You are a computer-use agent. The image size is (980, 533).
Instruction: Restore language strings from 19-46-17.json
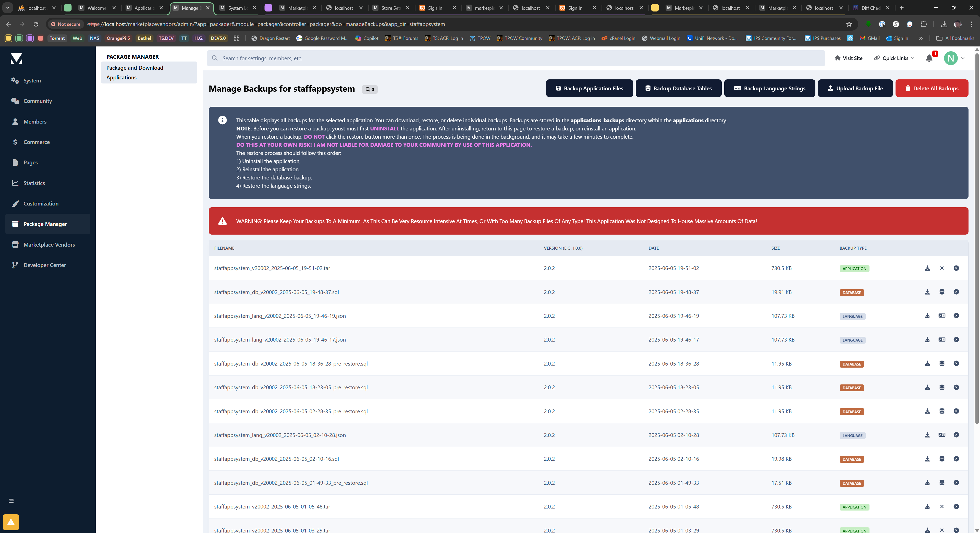pos(942,340)
